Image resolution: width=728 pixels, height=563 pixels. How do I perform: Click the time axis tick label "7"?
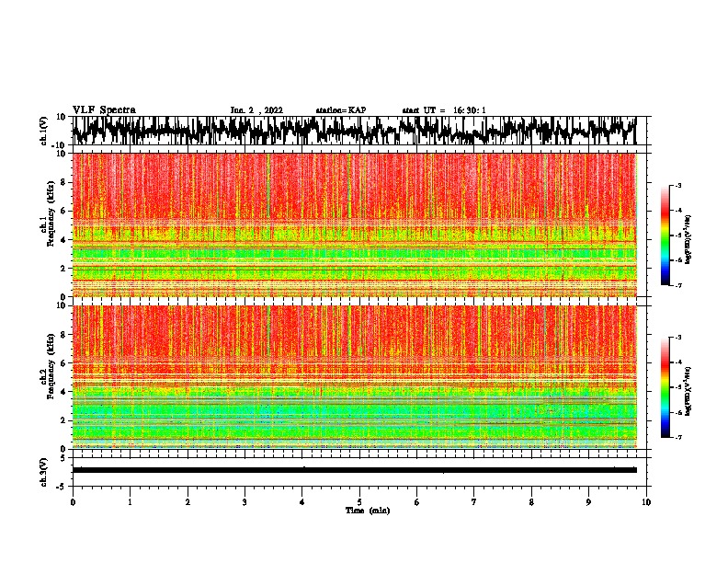[x=473, y=502]
